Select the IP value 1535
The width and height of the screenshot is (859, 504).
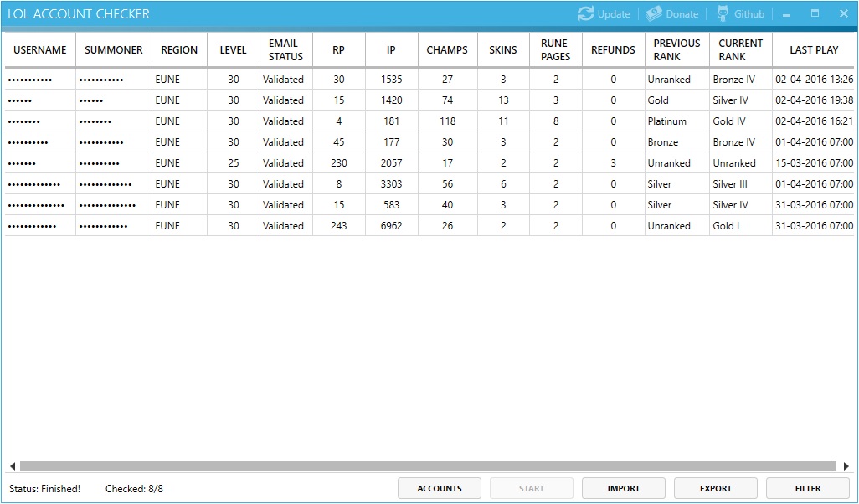click(391, 80)
